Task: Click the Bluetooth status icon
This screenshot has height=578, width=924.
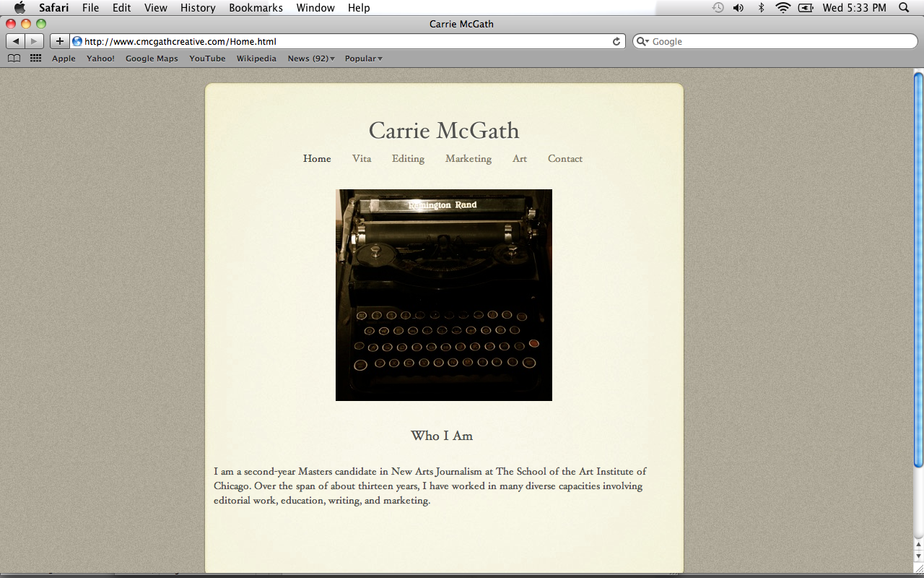Action: tap(761, 8)
